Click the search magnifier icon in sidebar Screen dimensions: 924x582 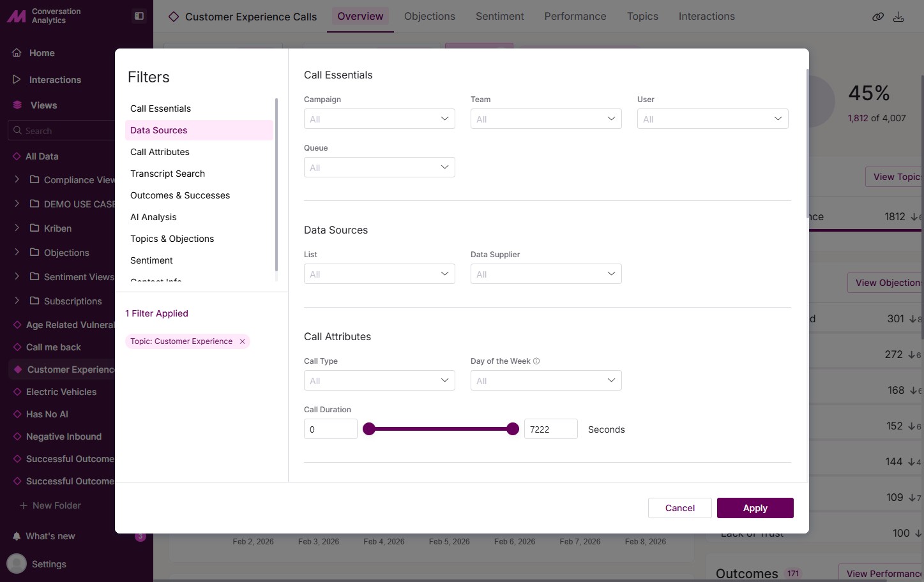tap(17, 130)
